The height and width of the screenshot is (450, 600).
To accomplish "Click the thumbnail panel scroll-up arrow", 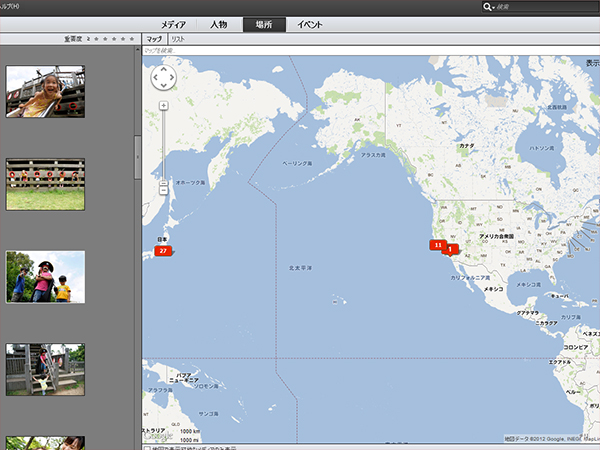I will (x=138, y=49).
